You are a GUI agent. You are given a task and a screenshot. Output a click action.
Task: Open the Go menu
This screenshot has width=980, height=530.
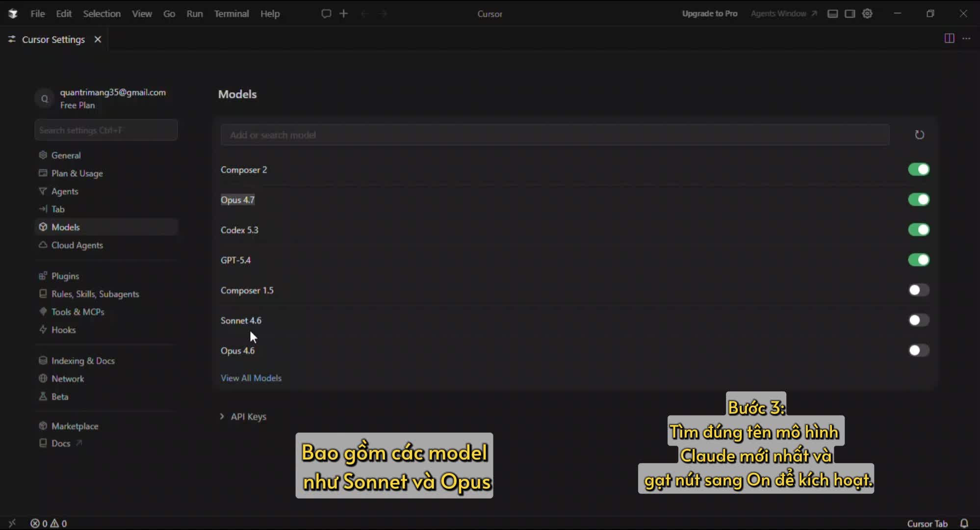(169, 14)
